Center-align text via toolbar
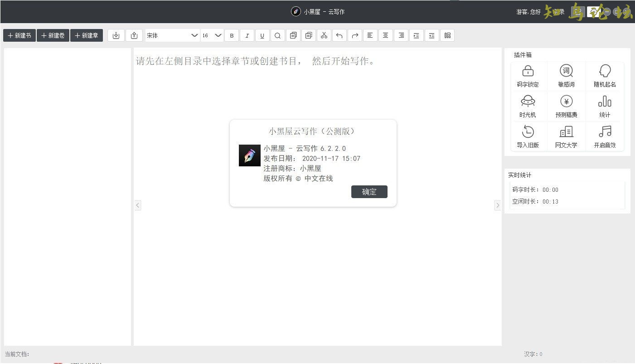The height and width of the screenshot is (364, 635). (x=386, y=35)
